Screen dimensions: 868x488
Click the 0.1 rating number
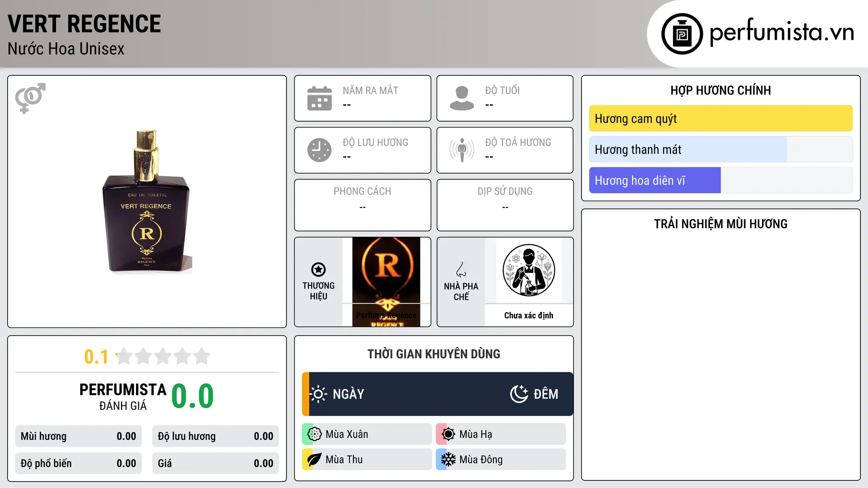pos(96,357)
